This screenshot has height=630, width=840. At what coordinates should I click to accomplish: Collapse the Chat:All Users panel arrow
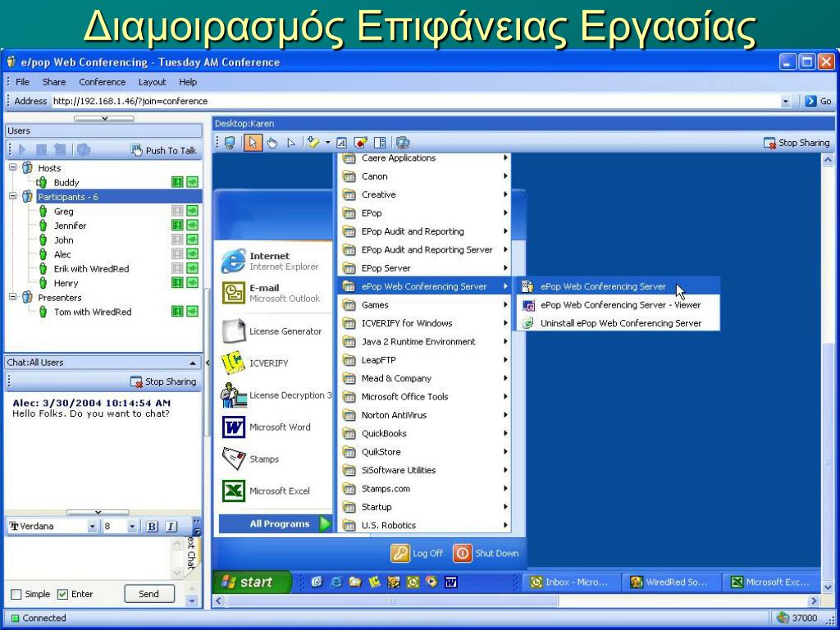(192, 363)
